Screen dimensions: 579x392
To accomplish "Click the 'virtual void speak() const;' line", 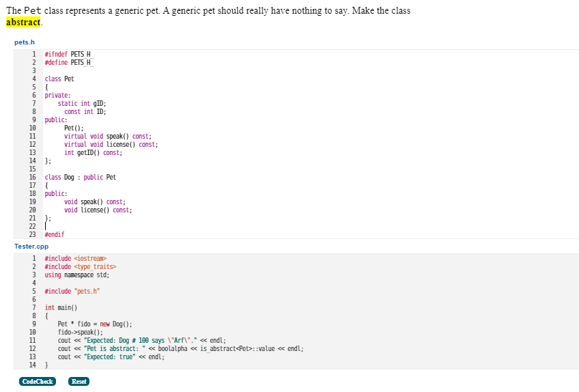I will (108, 137).
